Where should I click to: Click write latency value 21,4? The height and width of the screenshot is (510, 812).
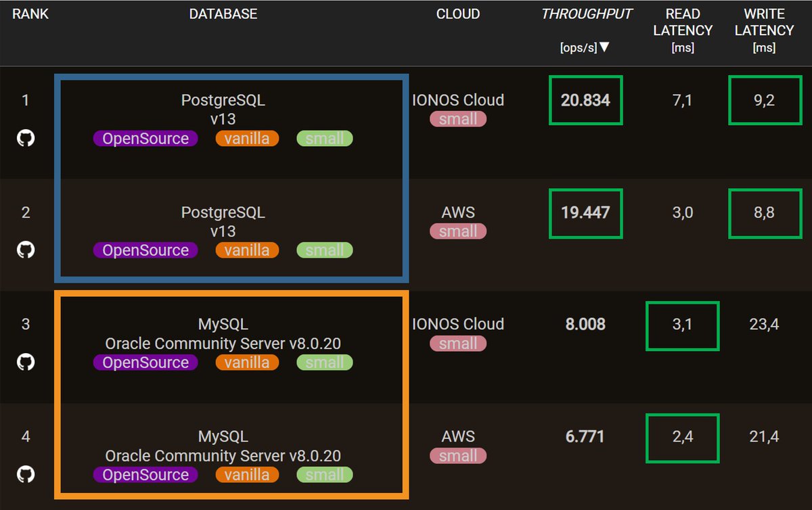pyautogui.click(x=764, y=438)
